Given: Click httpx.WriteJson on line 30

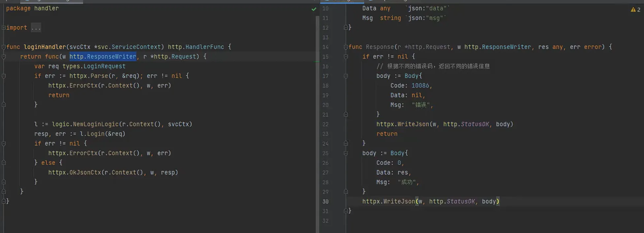Looking at the screenshot, I should [388, 201].
